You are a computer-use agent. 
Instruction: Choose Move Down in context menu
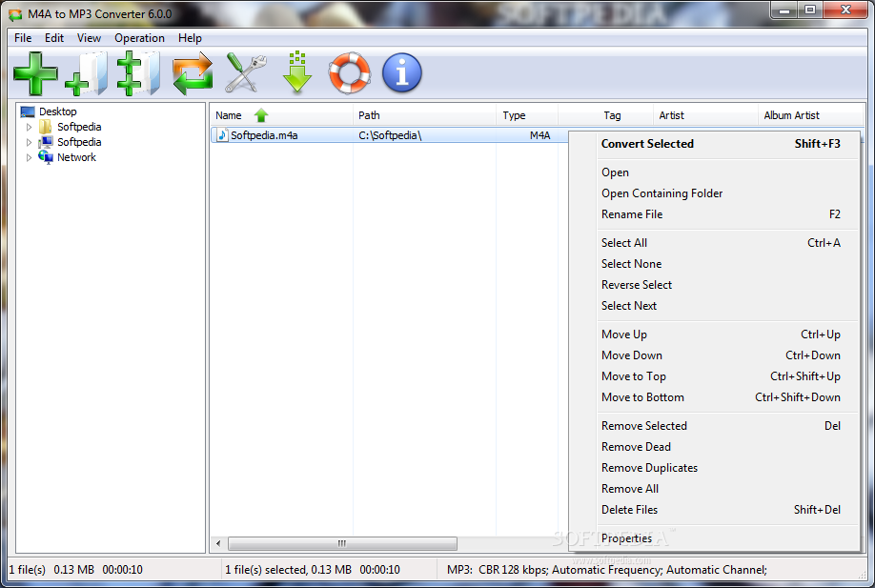click(714, 355)
